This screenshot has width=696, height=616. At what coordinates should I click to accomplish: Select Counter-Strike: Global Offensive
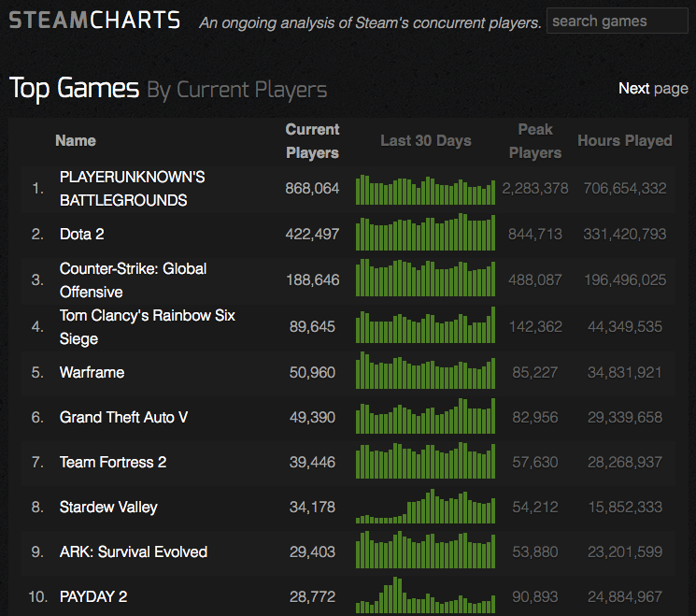coord(133,279)
